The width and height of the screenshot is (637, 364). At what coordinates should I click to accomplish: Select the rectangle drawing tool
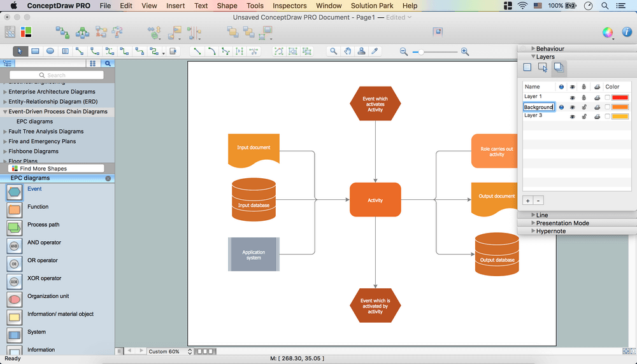point(36,51)
